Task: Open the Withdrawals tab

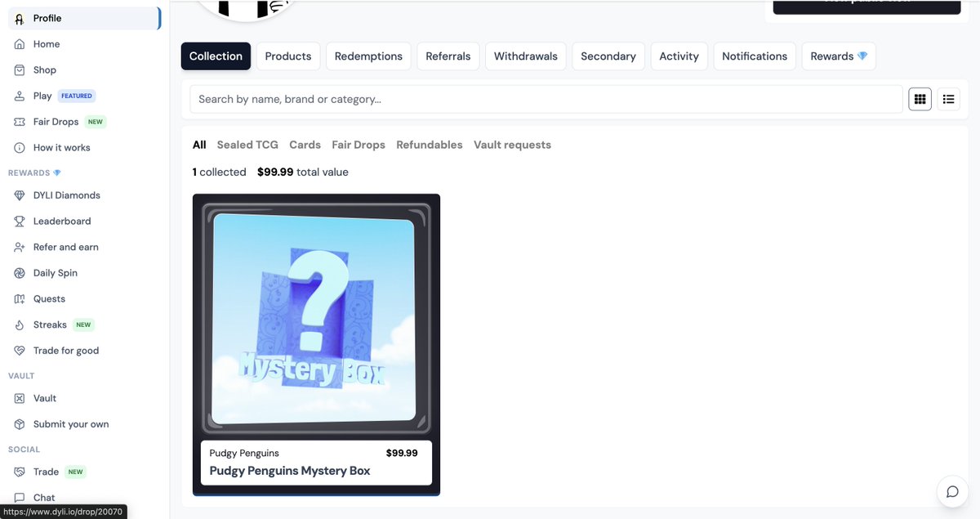Action: (x=526, y=56)
